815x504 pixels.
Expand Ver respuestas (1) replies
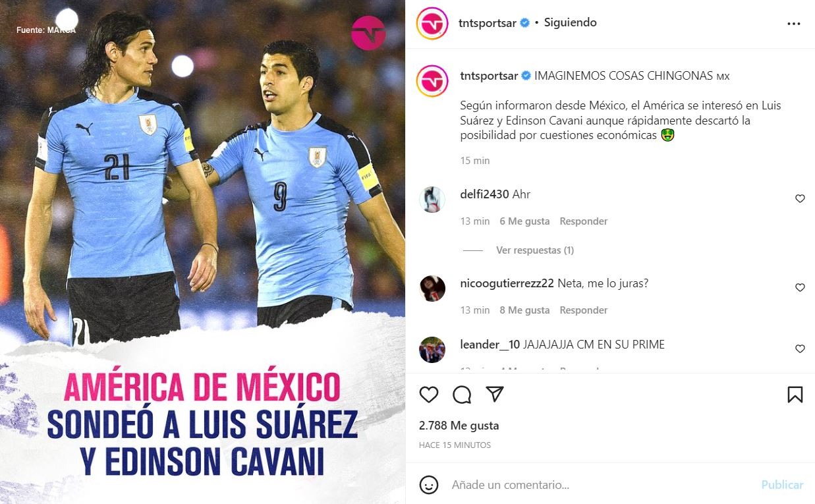[534, 250]
